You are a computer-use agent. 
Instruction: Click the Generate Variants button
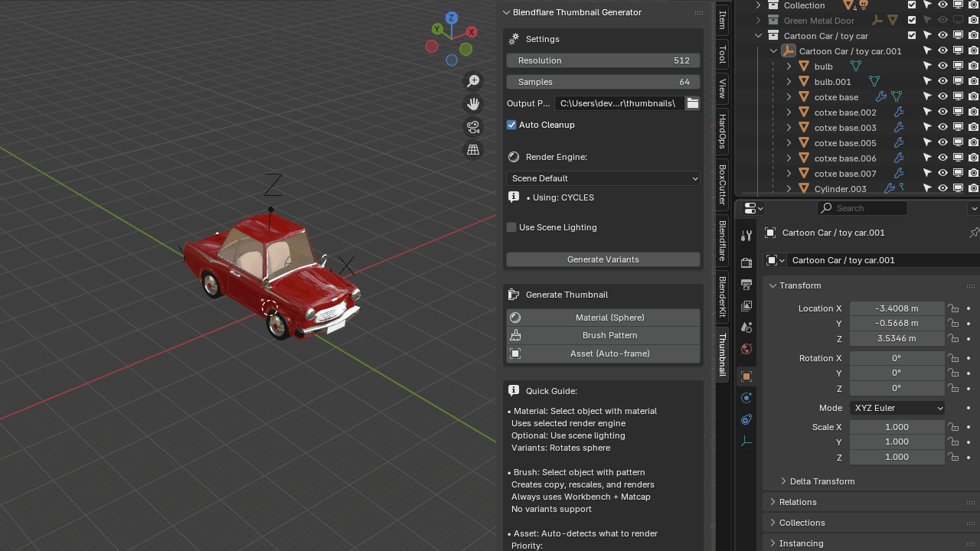(x=603, y=259)
